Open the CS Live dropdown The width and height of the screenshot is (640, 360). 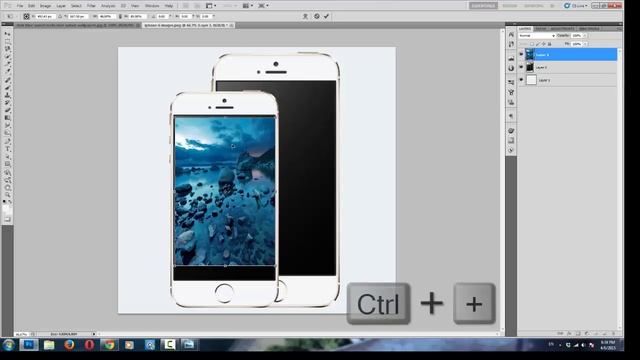[577, 6]
